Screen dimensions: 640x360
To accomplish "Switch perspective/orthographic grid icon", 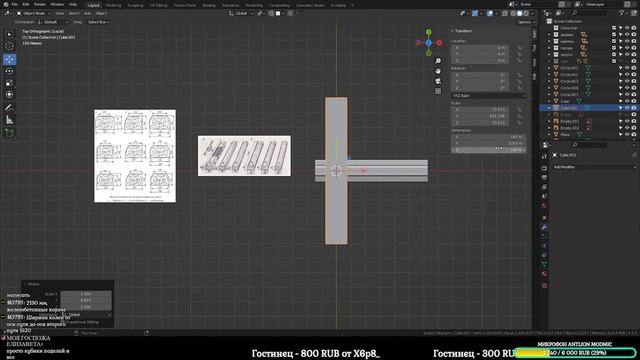I will point(438,91).
